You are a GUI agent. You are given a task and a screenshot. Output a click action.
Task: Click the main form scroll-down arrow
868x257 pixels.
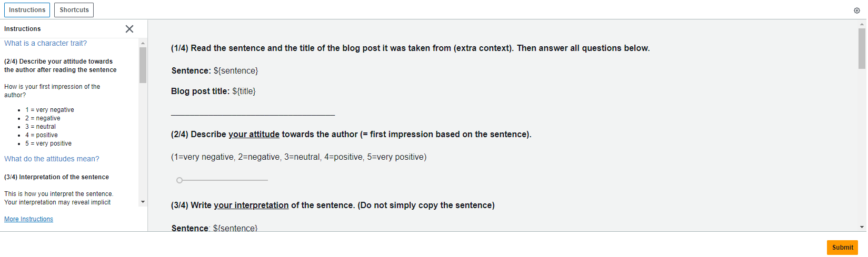tap(862, 227)
